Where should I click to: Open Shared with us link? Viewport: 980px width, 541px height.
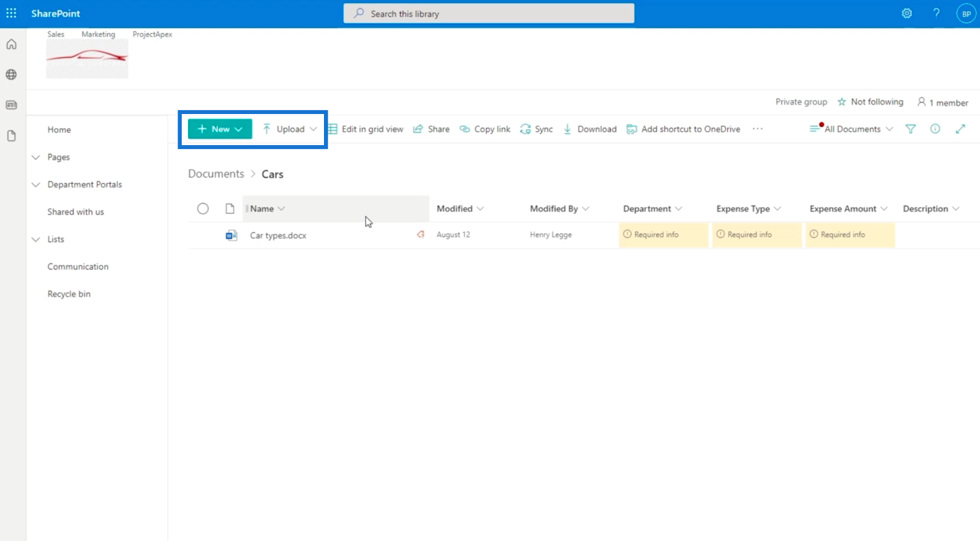point(76,212)
